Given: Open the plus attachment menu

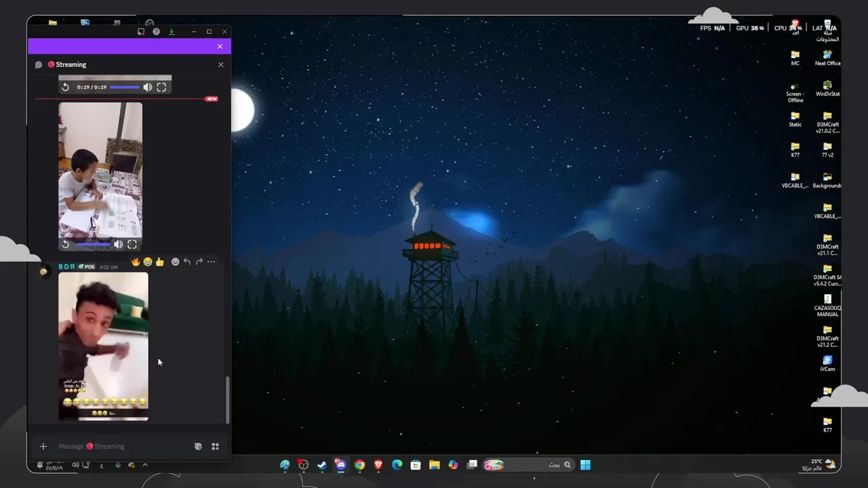Looking at the screenshot, I should point(43,446).
